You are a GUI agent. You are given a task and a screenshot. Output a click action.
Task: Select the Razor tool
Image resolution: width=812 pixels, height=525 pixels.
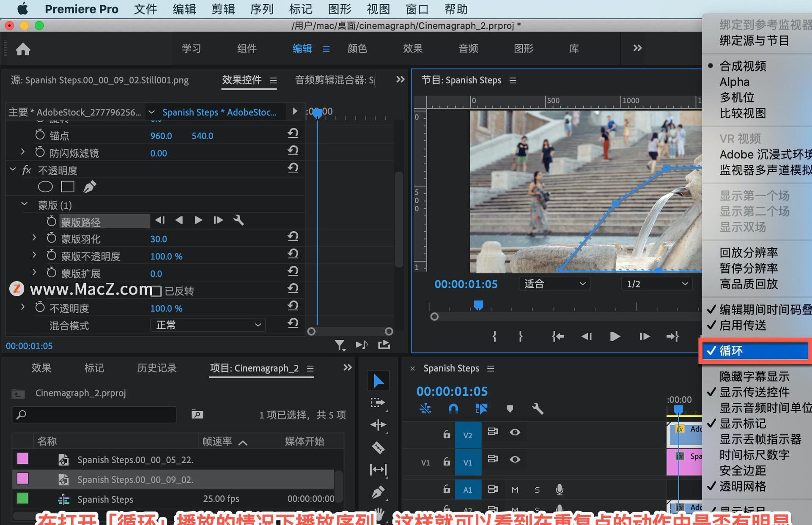(x=378, y=447)
